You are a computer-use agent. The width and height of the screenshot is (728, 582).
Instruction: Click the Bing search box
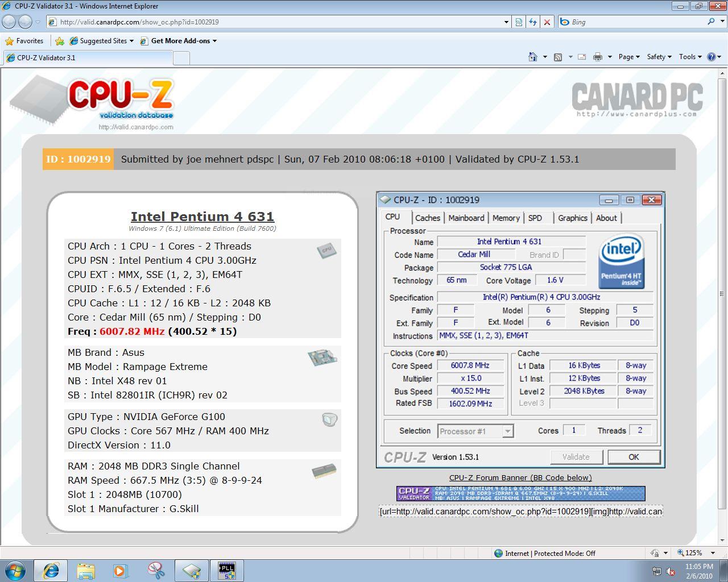[637, 22]
